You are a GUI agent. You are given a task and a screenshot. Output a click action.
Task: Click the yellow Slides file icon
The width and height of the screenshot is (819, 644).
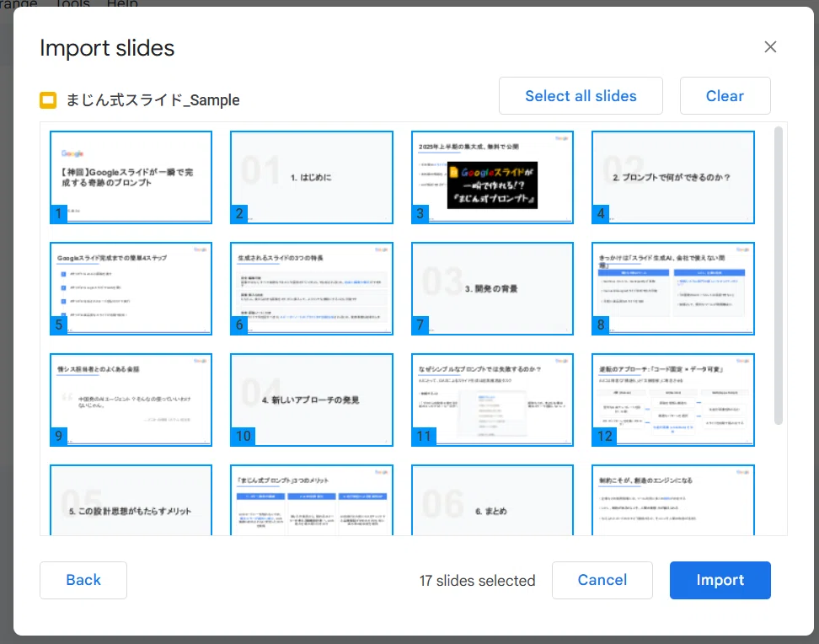coord(48,99)
